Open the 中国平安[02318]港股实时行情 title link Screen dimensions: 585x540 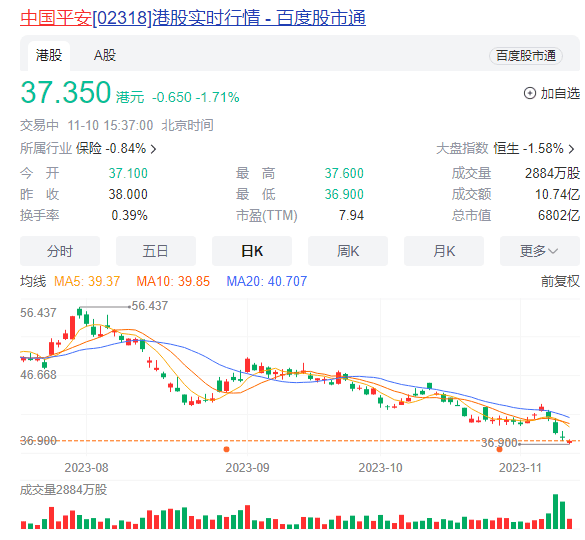tap(193, 18)
